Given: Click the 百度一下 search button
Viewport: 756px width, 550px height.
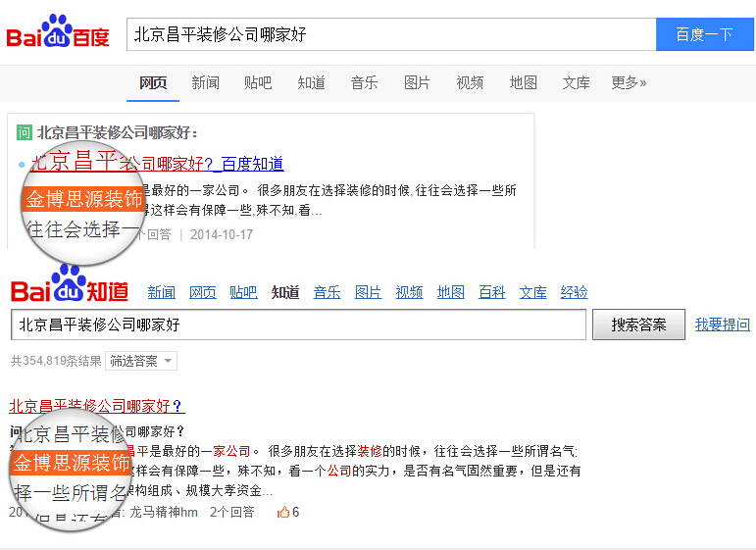Looking at the screenshot, I should coord(704,34).
